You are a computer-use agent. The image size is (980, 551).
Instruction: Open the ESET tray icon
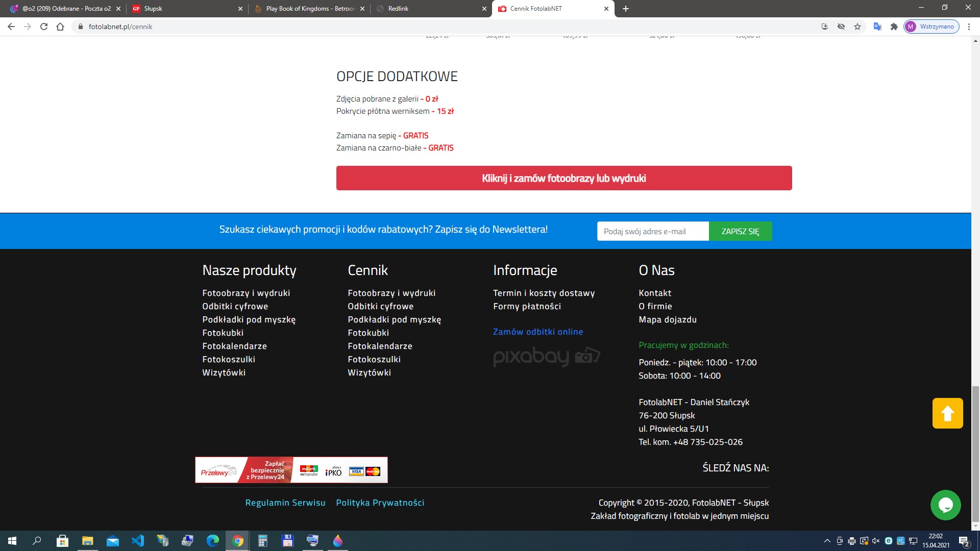889,541
